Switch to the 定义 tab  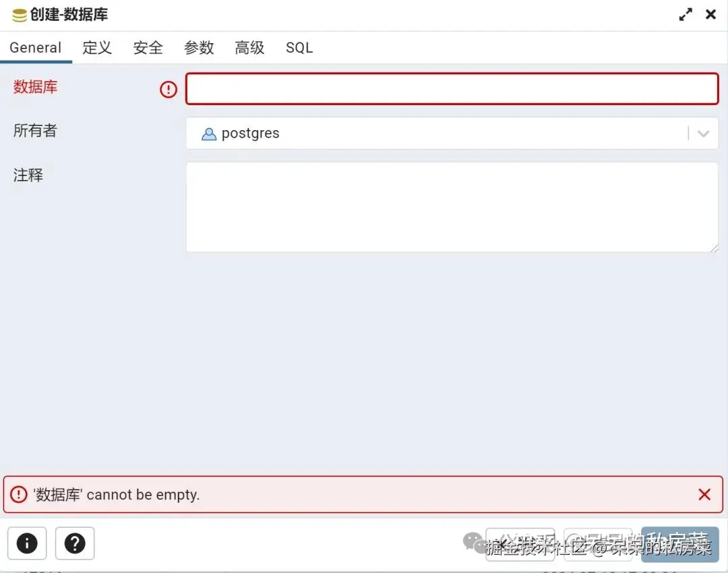coord(97,47)
